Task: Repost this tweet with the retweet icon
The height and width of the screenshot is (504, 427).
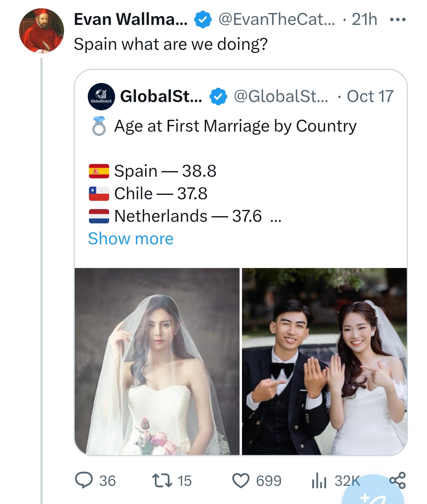Action: pos(162,480)
